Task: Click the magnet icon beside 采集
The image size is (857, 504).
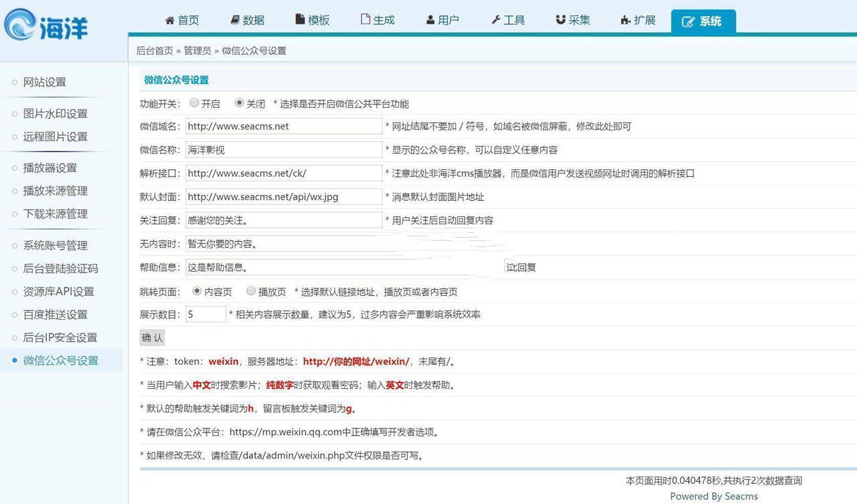Action: 560,20
